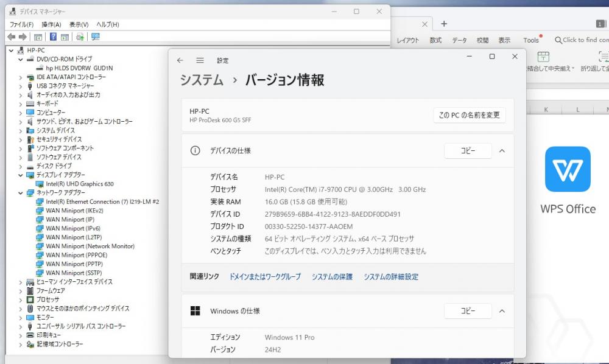Toggle the console tree icon in Device Manager toolbar
This screenshot has width=609, height=364.
point(38,37)
